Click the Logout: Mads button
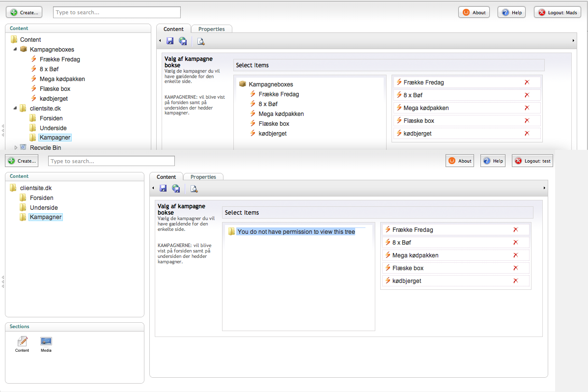The width and height of the screenshot is (588, 392). click(558, 13)
